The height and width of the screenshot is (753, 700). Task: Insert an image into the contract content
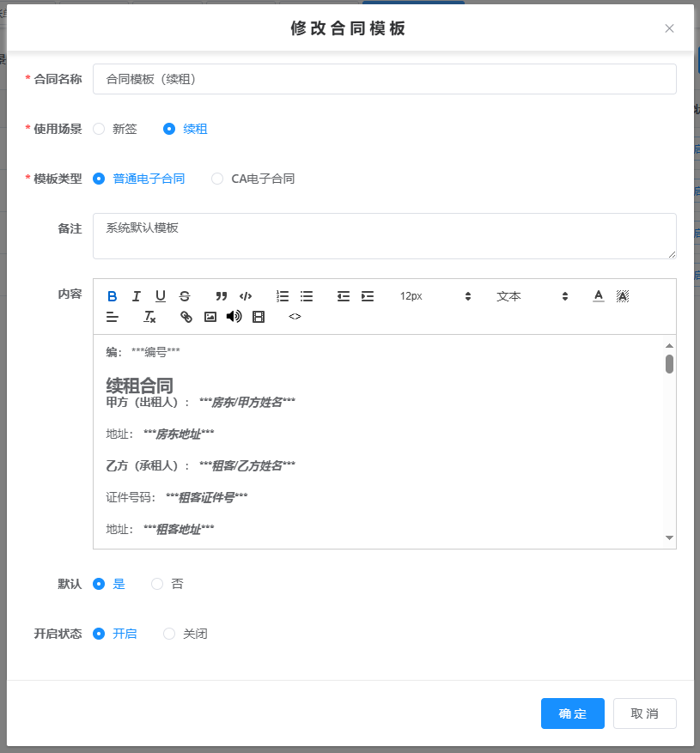[210, 317]
